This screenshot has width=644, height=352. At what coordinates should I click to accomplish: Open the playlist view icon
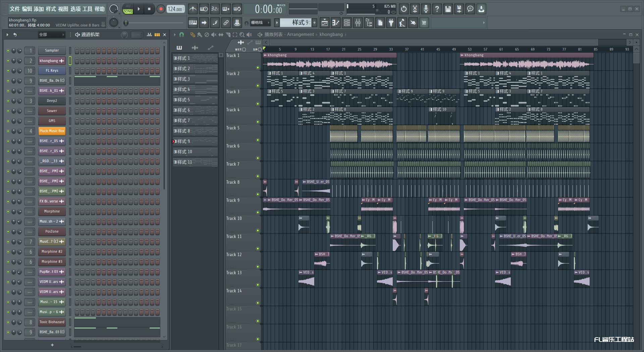pyautogui.click(x=325, y=23)
